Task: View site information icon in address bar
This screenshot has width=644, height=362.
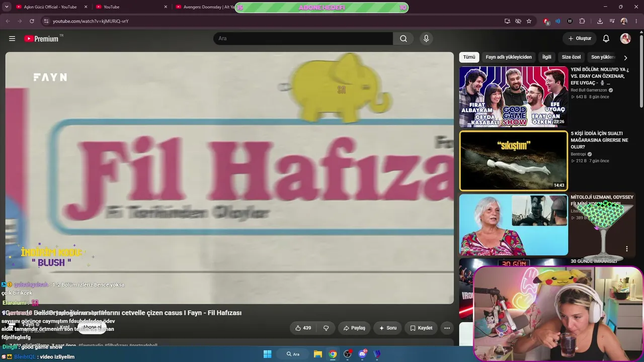Action: 46,21
